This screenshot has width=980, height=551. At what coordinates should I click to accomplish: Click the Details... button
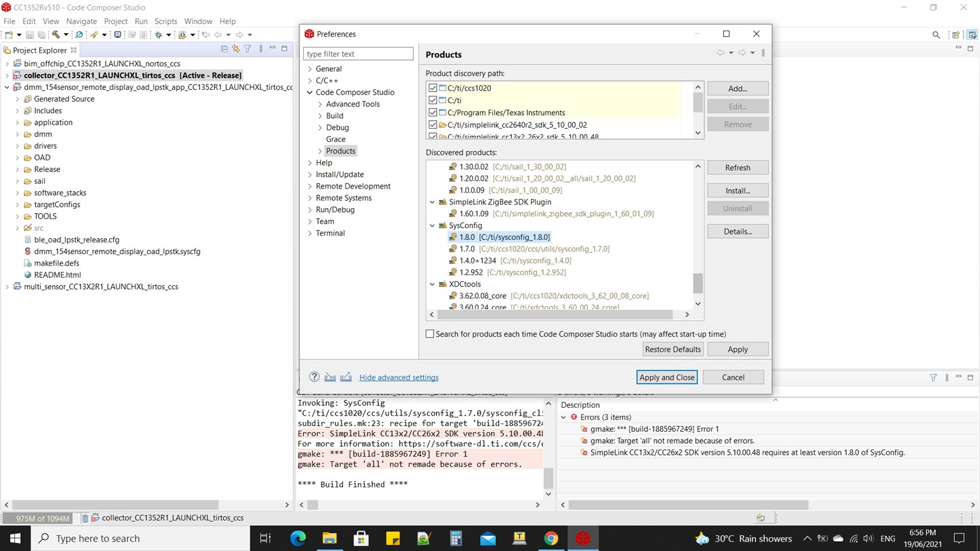[x=737, y=231]
